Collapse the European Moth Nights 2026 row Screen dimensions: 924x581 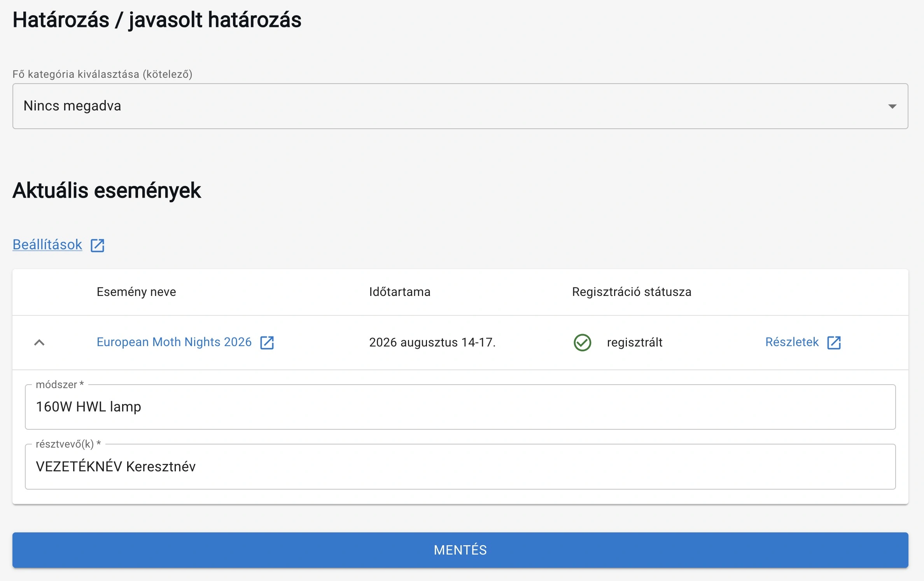coord(39,343)
